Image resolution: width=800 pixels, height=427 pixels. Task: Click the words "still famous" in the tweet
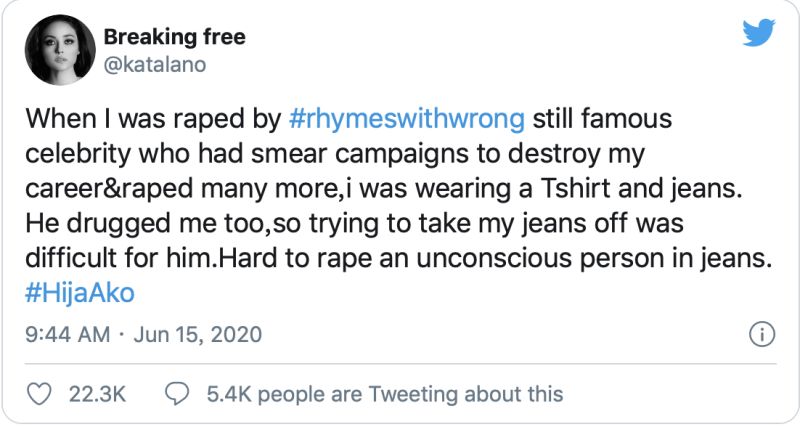pyautogui.click(x=602, y=118)
